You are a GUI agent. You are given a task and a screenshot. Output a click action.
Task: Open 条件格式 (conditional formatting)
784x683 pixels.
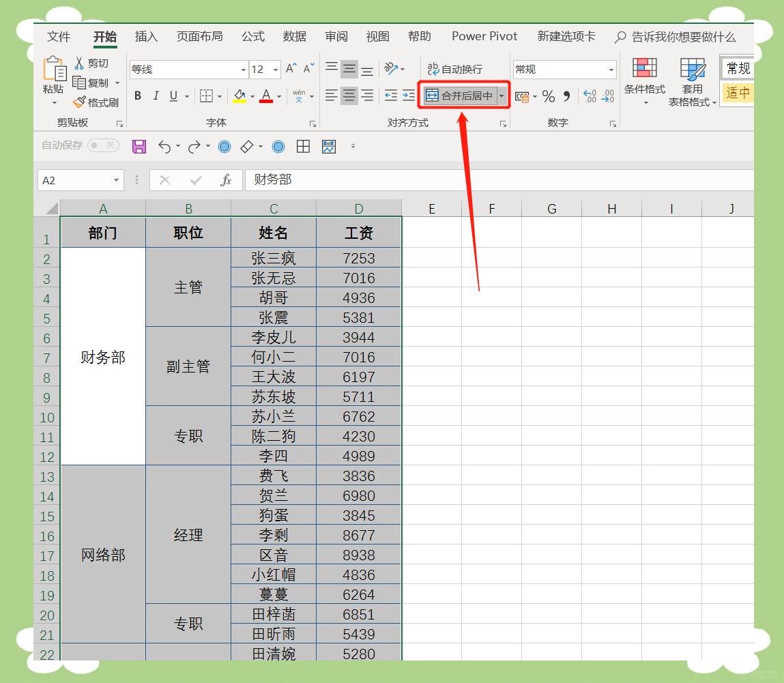643,80
